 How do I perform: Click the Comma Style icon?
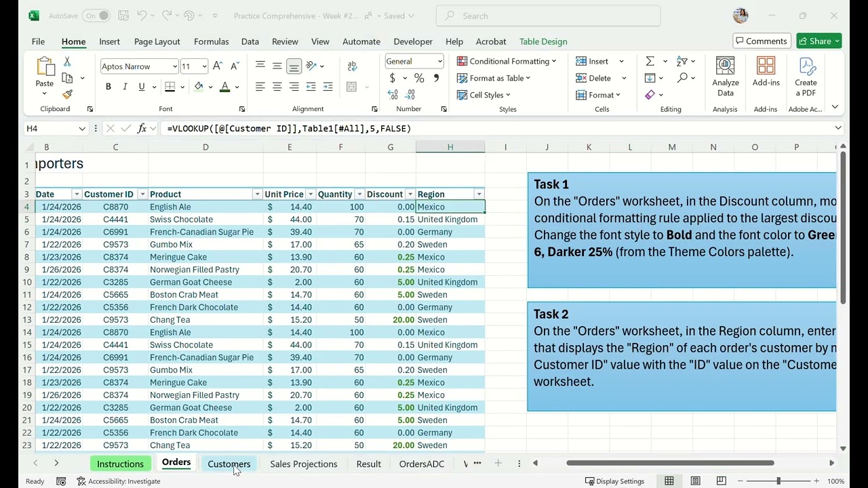(436, 78)
